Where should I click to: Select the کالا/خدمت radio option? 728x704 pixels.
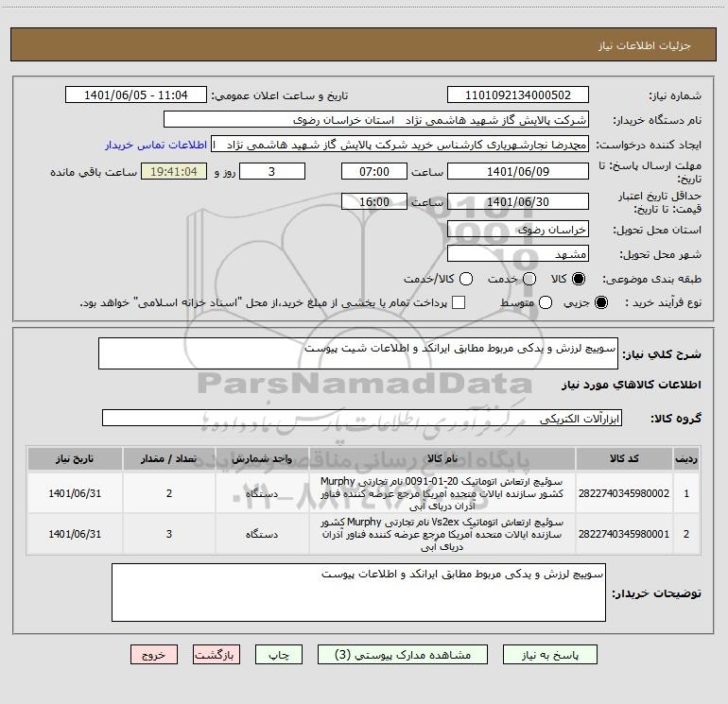tap(466, 279)
